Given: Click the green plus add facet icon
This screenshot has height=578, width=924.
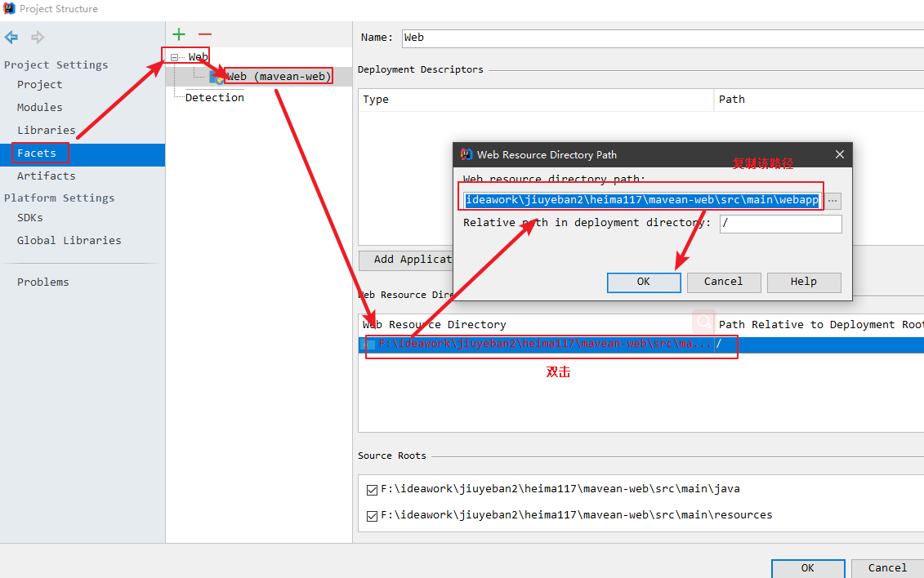Looking at the screenshot, I should (x=179, y=34).
